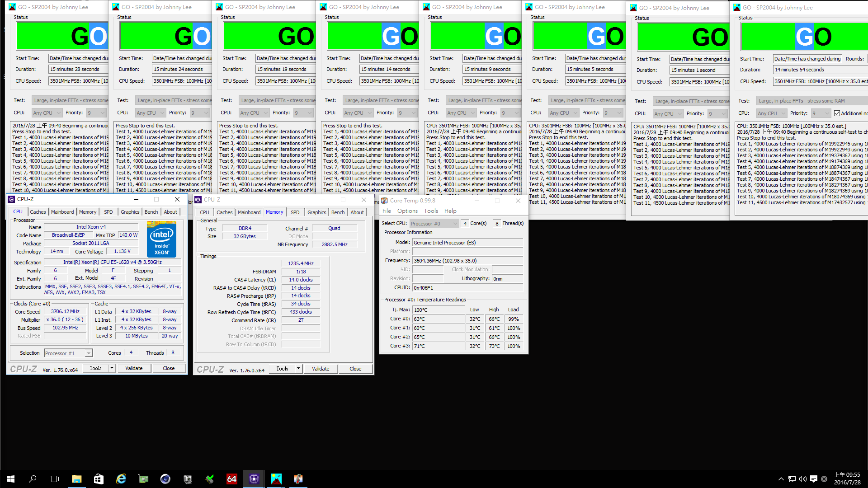Open the Cinebench sphere taskbar icon
The image size is (868, 488).
tap(165, 479)
